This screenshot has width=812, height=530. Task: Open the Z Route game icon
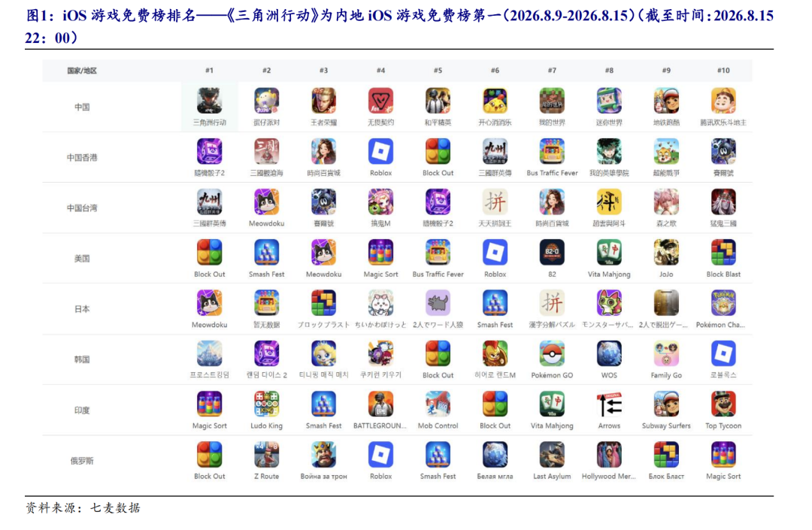[x=266, y=454]
